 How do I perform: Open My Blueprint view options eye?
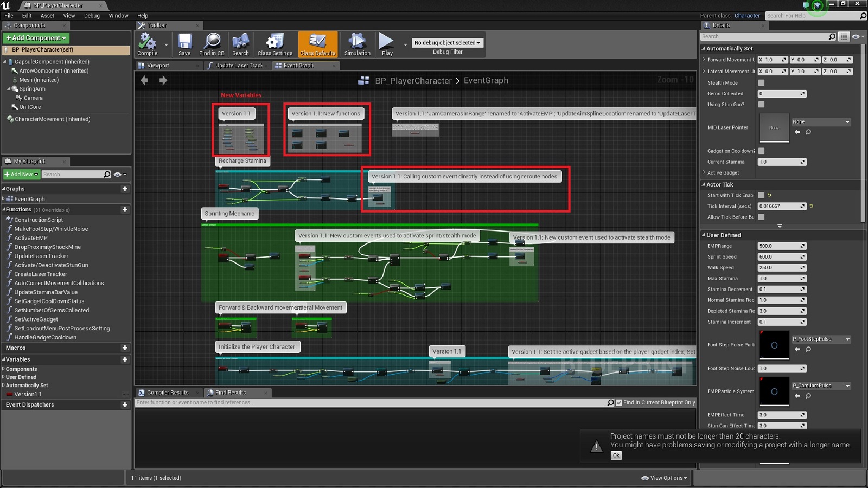(120, 174)
